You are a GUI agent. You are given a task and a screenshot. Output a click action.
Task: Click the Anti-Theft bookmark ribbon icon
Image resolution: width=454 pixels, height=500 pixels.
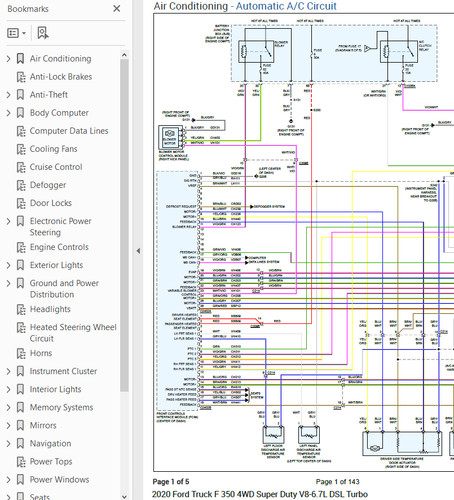20,95
